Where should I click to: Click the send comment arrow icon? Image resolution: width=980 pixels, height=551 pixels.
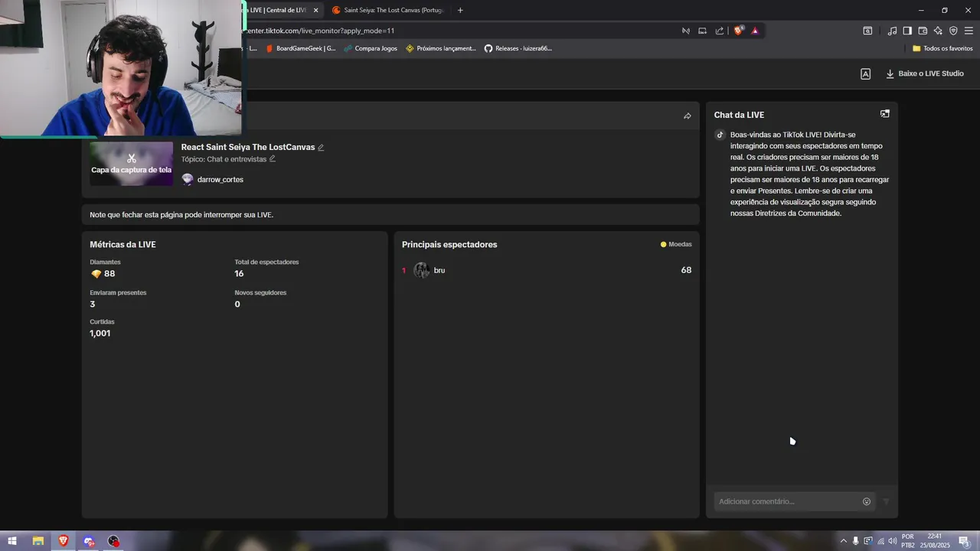(886, 502)
